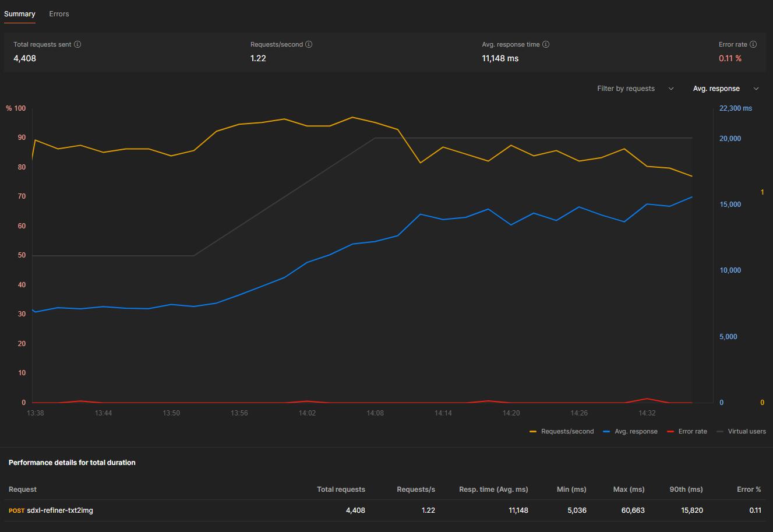This screenshot has width=773, height=532.
Task: Click the 5,036 min response cell
Action: 577,510
